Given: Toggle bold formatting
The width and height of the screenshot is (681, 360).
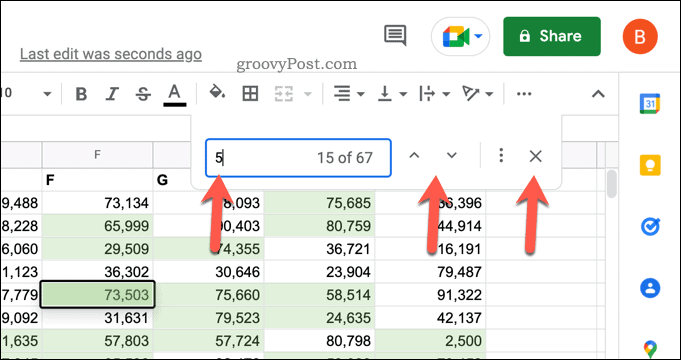Looking at the screenshot, I should [x=81, y=94].
